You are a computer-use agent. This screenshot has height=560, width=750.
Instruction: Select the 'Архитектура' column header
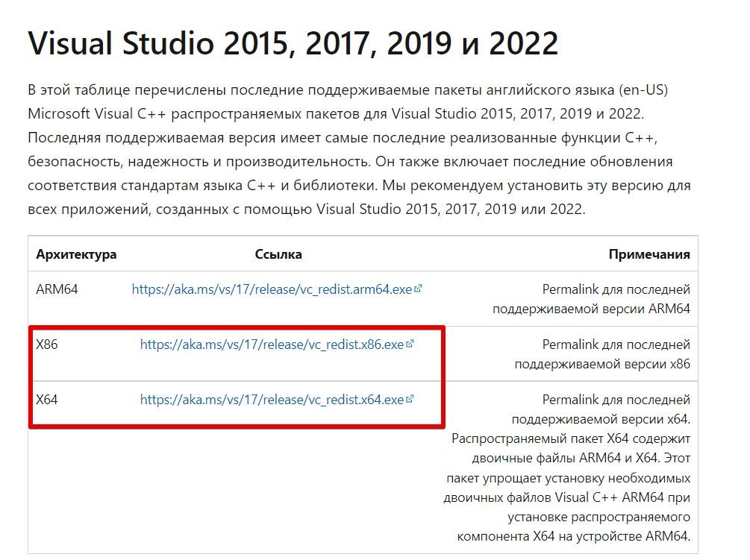click(x=76, y=254)
